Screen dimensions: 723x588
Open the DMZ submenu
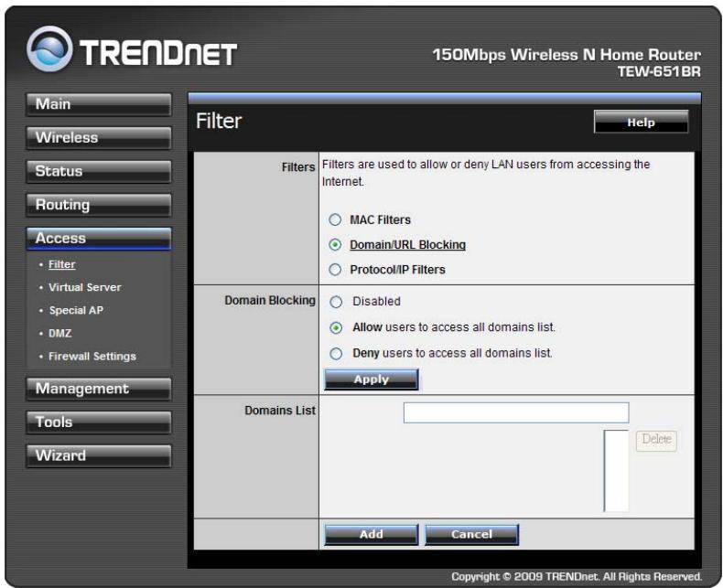(x=59, y=333)
